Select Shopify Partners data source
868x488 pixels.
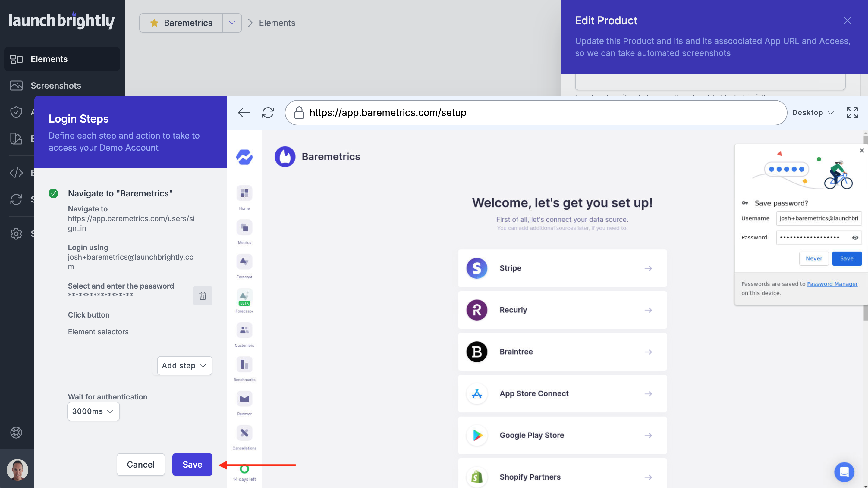562,473
